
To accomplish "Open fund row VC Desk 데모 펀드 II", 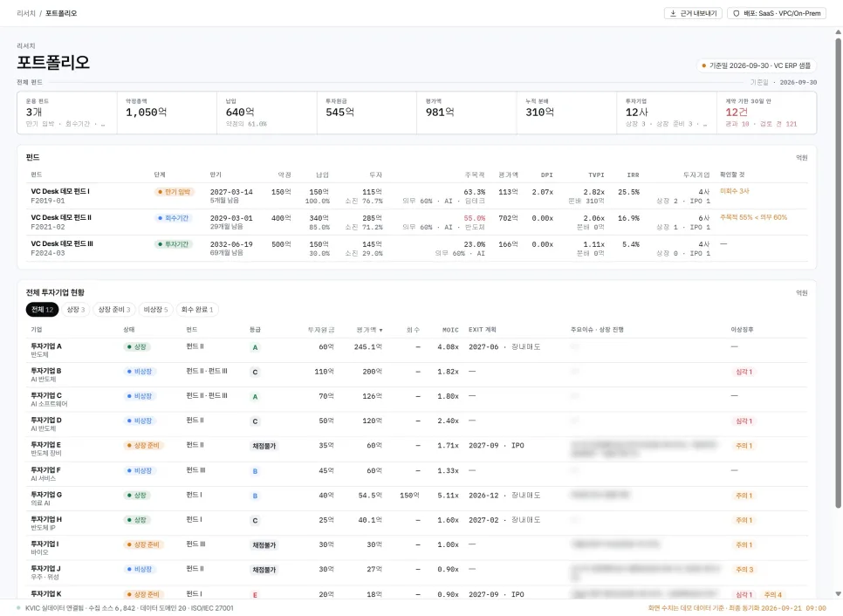I will (416, 222).
